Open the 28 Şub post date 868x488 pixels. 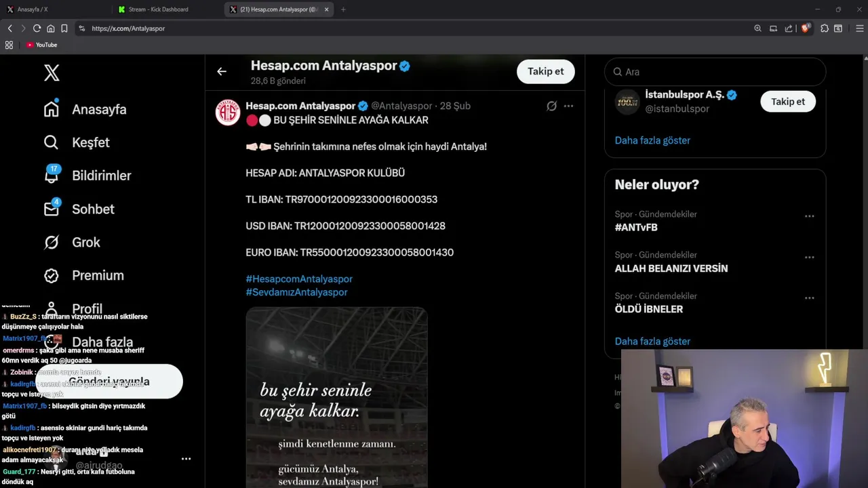coord(455,106)
